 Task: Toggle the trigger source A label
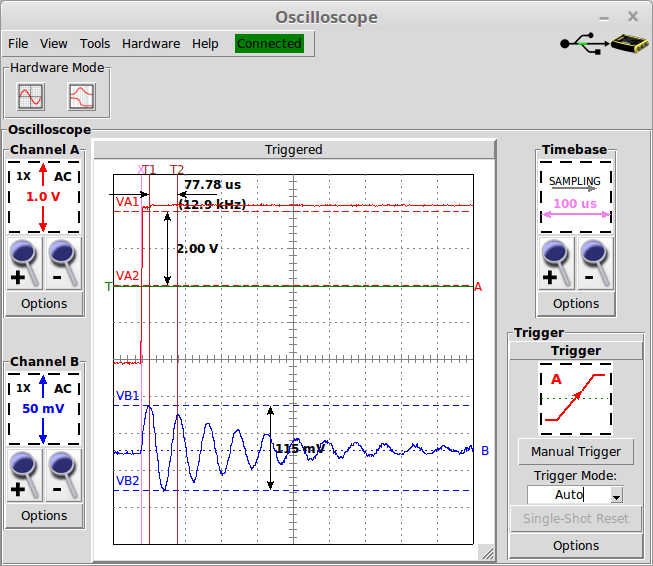[556, 379]
